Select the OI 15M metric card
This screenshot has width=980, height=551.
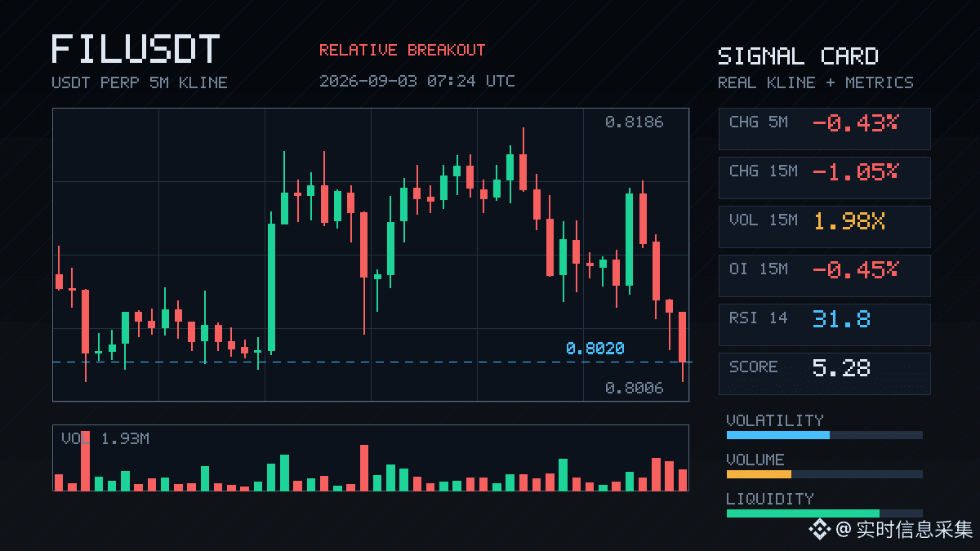[824, 276]
